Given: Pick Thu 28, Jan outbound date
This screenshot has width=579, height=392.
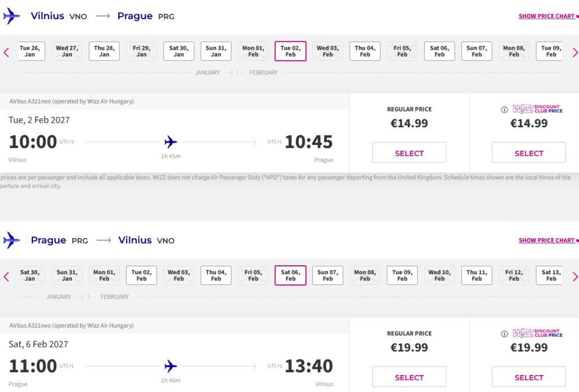Looking at the screenshot, I should coord(104,51).
